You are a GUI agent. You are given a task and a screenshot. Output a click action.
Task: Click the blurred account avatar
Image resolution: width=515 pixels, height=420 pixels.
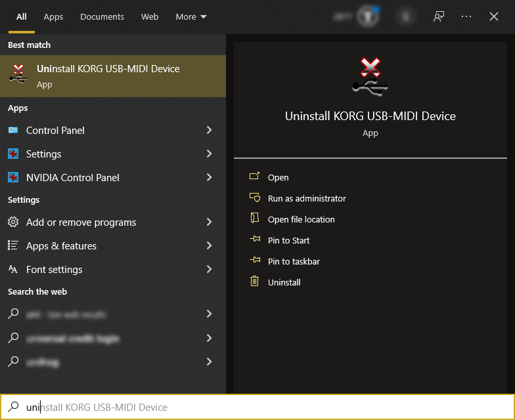click(406, 16)
